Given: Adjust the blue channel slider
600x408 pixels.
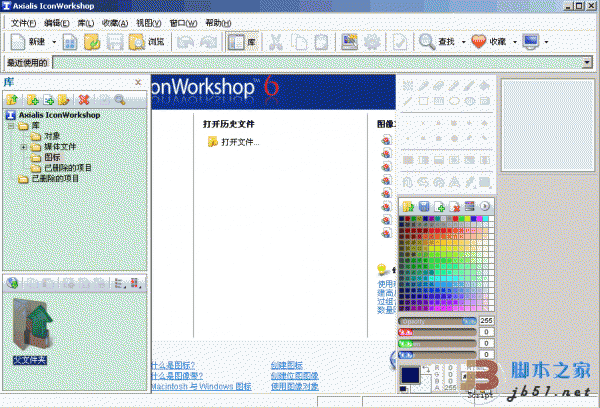Looking at the screenshot, I should (437, 355).
